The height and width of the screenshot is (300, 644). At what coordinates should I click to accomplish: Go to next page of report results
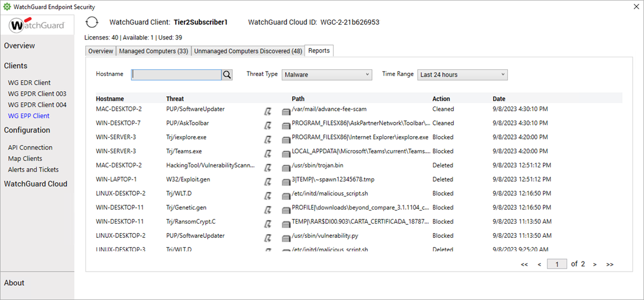point(594,264)
